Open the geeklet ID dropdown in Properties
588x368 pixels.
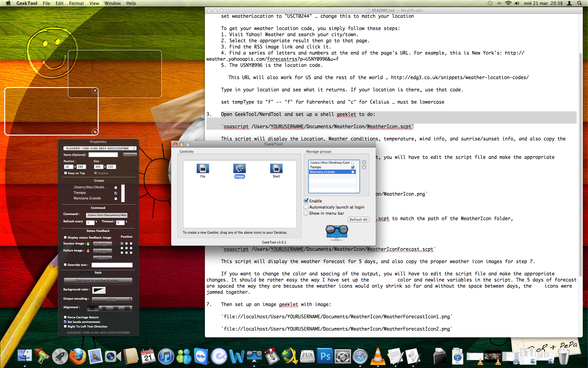click(x=100, y=148)
